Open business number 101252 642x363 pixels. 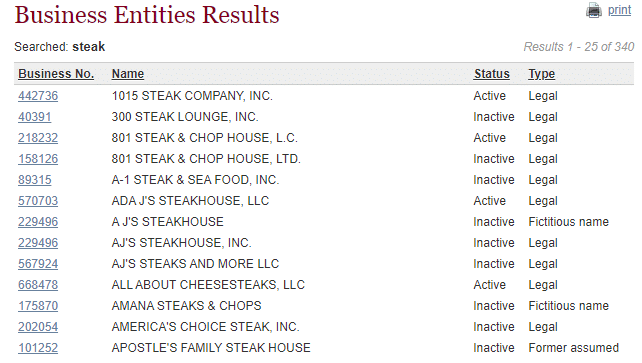pyautogui.click(x=38, y=348)
